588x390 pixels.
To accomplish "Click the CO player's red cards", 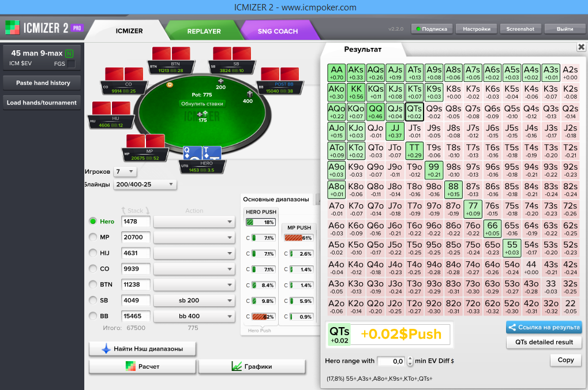I will [x=124, y=74].
